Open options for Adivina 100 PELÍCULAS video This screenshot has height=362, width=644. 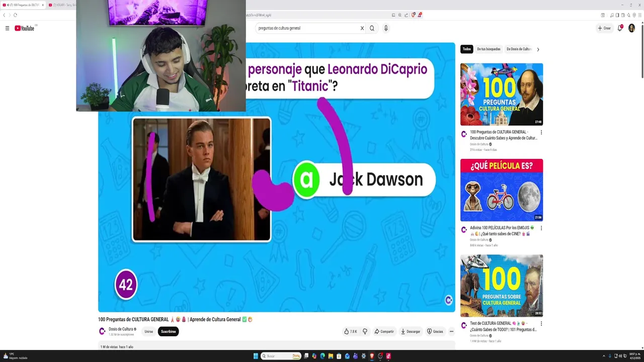(541, 228)
